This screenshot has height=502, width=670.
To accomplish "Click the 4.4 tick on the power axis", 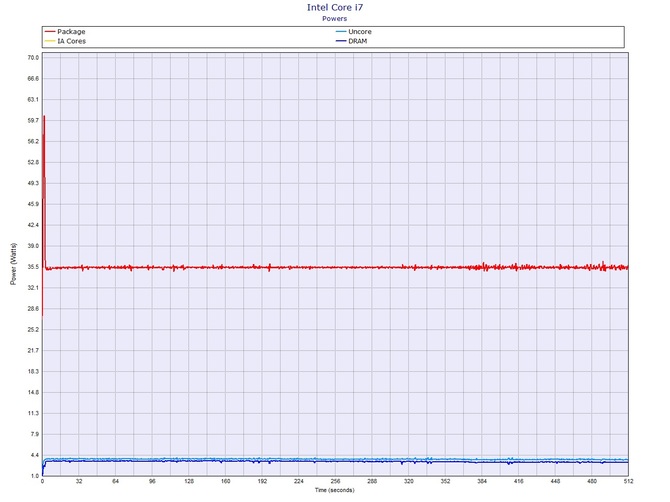I will (x=33, y=456).
